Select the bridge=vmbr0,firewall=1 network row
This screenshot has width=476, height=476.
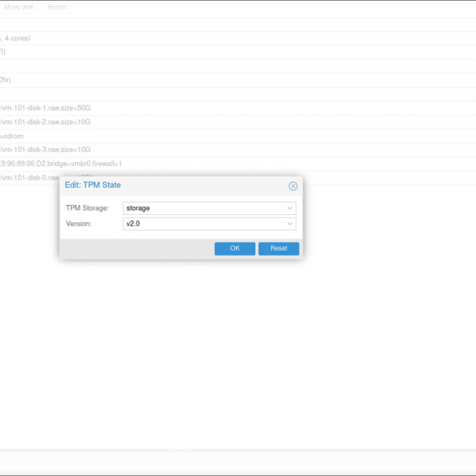(x=238, y=164)
